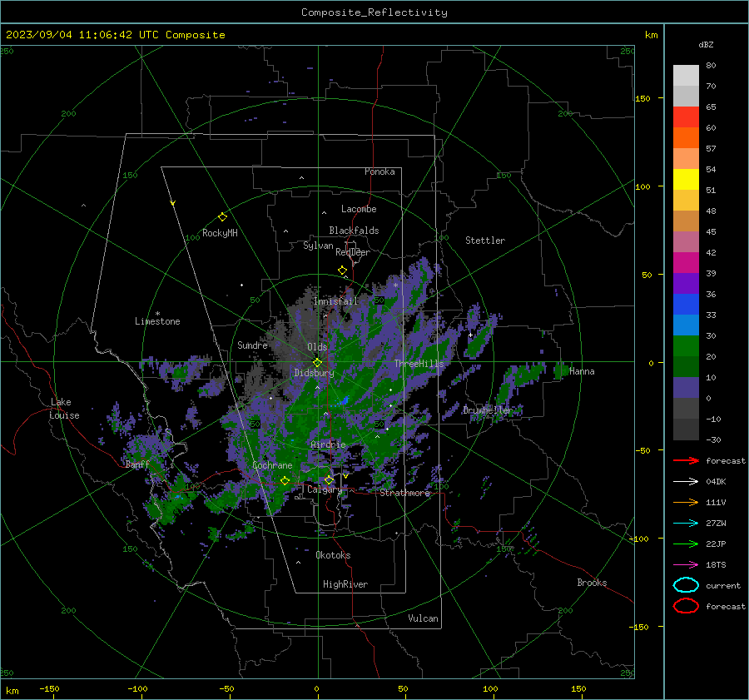Click the Lacombe city label
The width and height of the screenshot is (749, 700).
pyautogui.click(x=359, y=209)
